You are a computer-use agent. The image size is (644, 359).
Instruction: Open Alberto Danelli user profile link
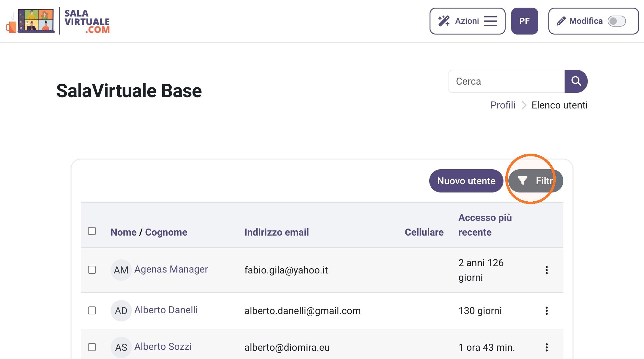click(166, 310)
